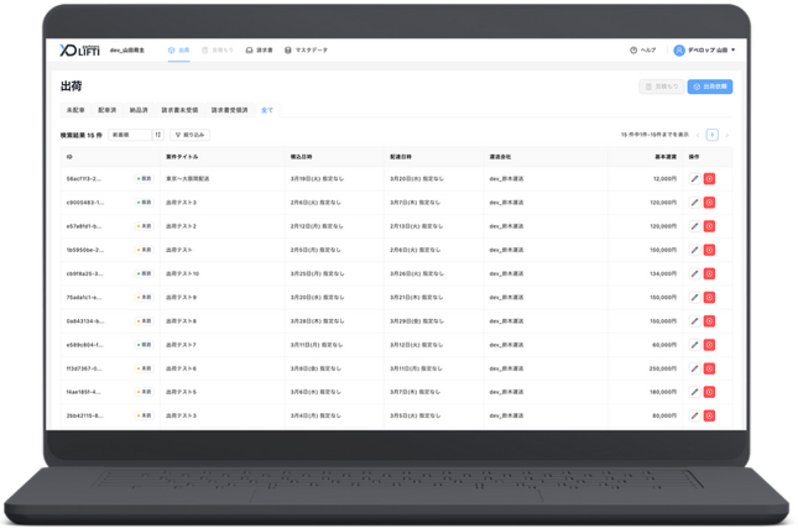This screenshot has height=532, width=798.
Task: Switch to the 請求書受領済 tab
Action: click(229, 110)
